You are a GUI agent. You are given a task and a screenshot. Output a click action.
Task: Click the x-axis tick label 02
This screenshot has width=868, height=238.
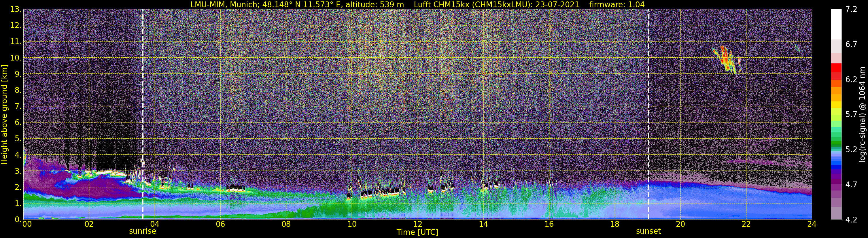(89, 224)
